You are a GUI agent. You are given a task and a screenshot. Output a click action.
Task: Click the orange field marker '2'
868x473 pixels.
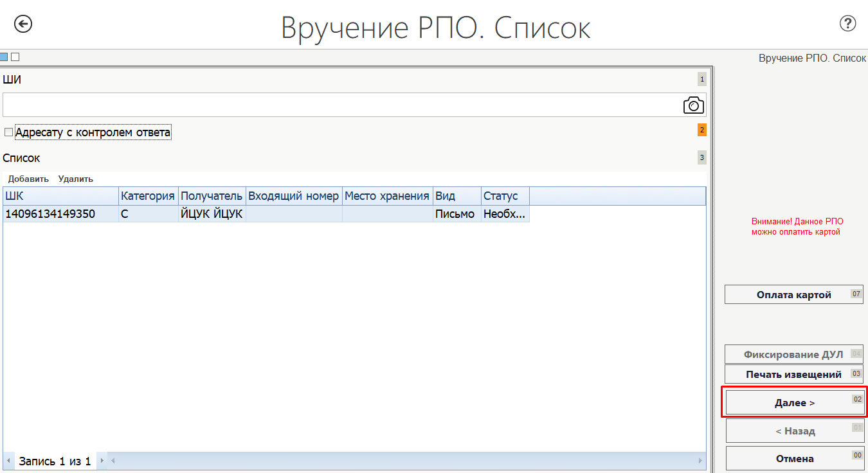702,130
